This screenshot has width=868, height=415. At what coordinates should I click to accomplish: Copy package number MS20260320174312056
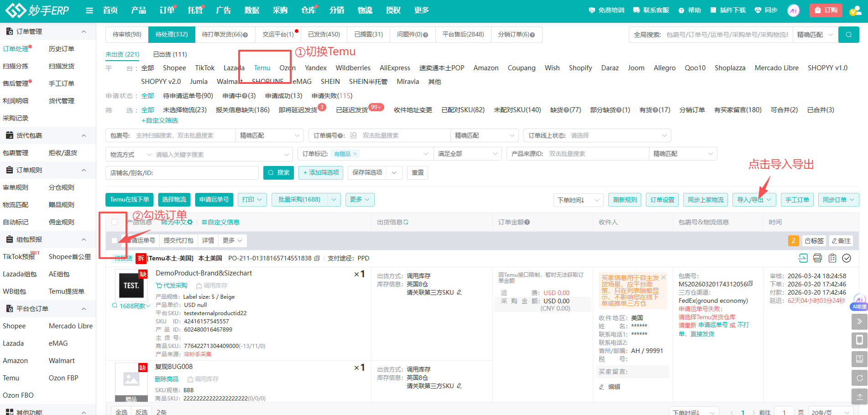pyautogui.click(x=750, y=284)
